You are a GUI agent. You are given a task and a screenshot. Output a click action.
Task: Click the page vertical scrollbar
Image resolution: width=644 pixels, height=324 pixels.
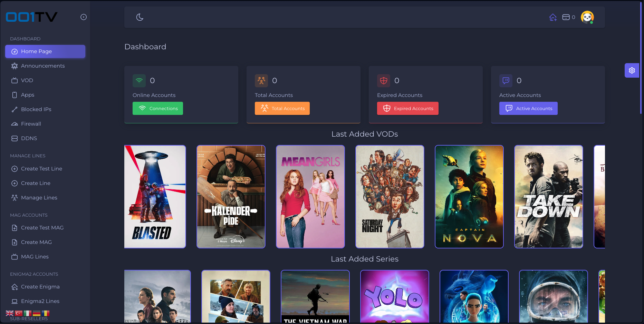641,58
